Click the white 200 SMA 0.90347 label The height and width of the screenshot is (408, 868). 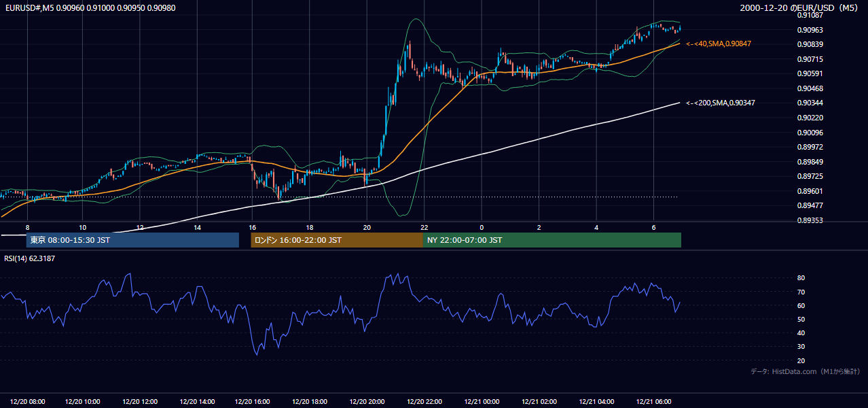click(721, 103)
